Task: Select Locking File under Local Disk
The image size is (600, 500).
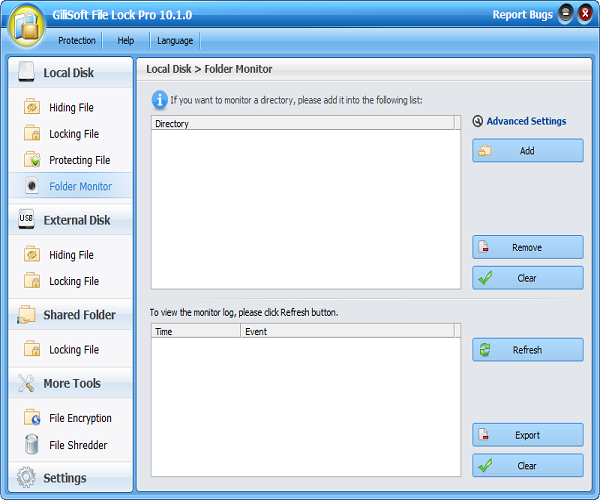Action: [x=70, y=134]
